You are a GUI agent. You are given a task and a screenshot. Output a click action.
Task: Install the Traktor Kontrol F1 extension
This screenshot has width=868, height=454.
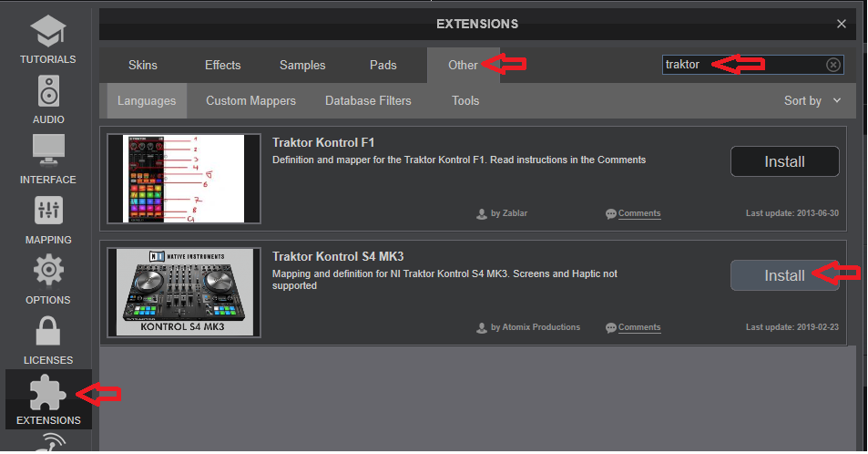pos(784,161)
